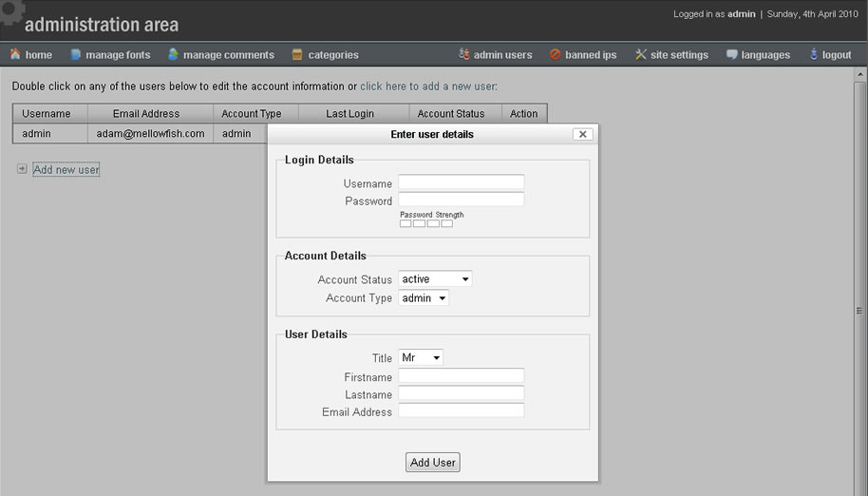Viewport: 868px width, 496px height.
Task: Click the Password Strength indicator bar
Action: [x=426, y=223]
